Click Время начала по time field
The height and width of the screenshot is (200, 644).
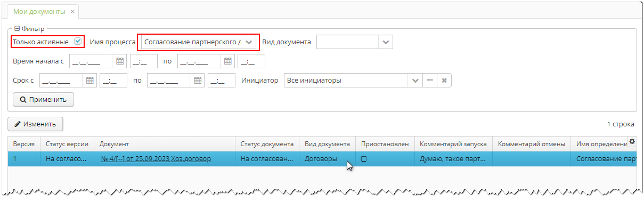251,61
